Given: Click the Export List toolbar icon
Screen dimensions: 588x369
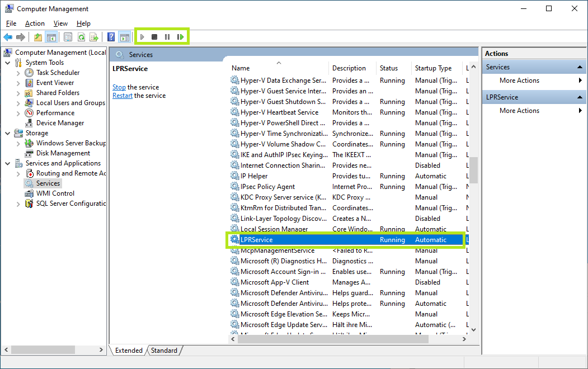Looking at the screenshot, I should click(94, 37).
